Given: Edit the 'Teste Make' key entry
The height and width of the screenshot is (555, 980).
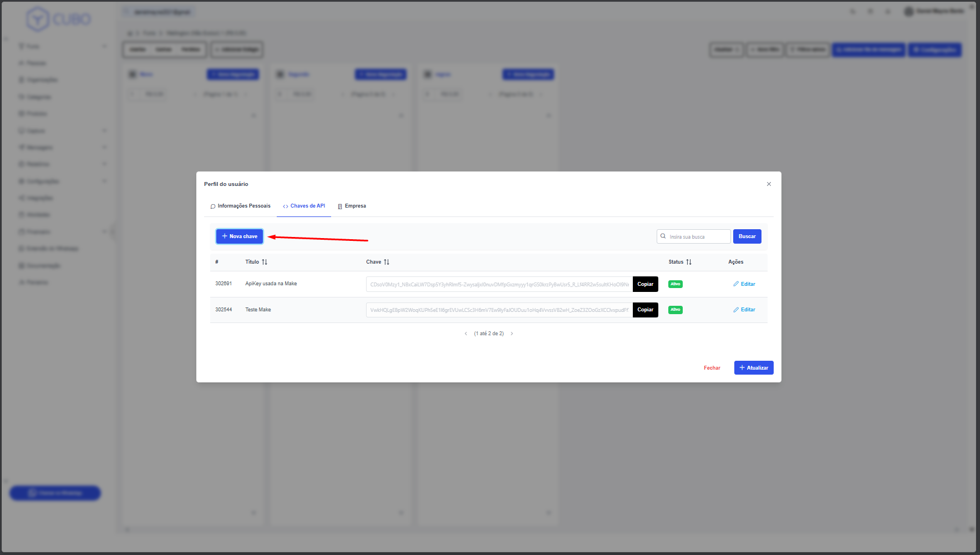Looking at the screenshot, I should 744,310.
